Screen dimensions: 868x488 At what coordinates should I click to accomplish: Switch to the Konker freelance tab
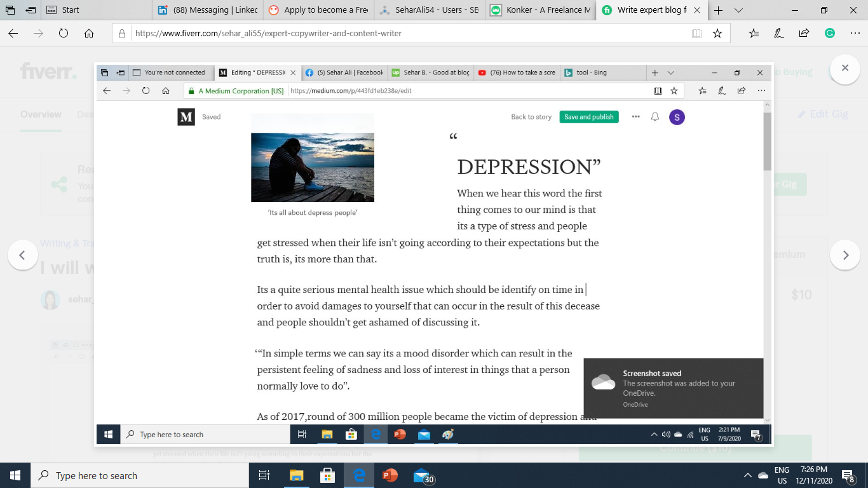click(x=541, y=10)
